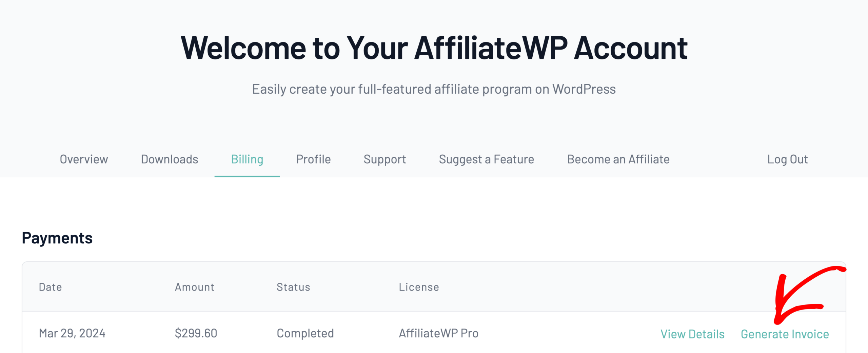The width and height of the screenshot is (868, 353).
Task: Click the $299.60 amount value
Action: tap(196, 333)
